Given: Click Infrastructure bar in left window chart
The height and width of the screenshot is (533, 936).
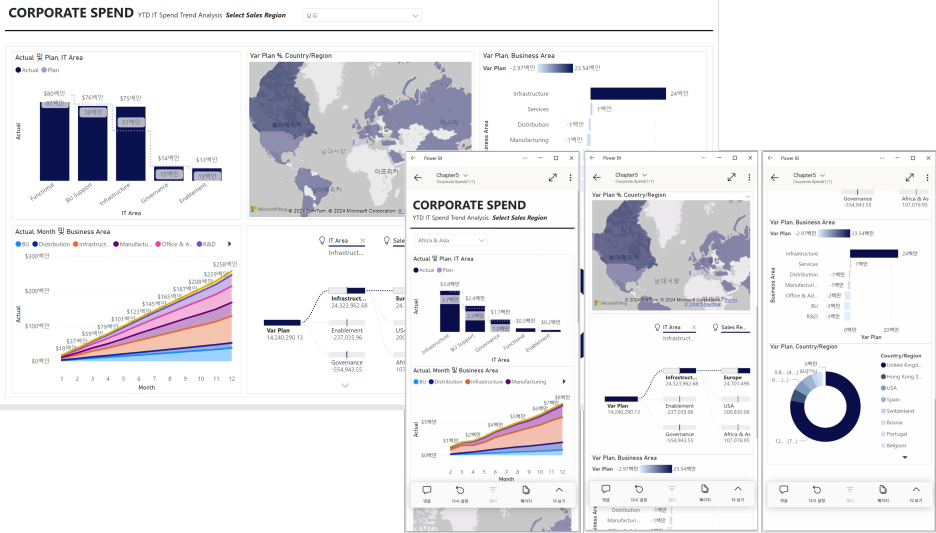Looking at the screenshot, I should (449, 311).
